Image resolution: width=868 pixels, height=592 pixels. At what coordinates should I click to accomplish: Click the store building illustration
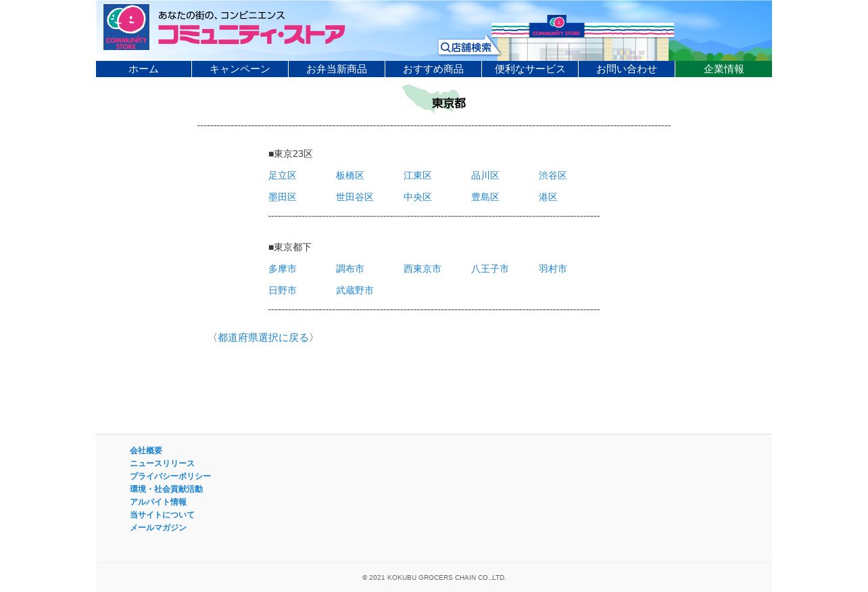coord(583,38)
